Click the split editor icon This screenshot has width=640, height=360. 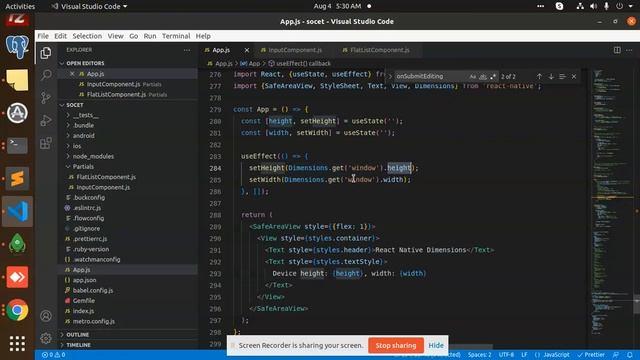pyautogui.click(x=617, y=50)
